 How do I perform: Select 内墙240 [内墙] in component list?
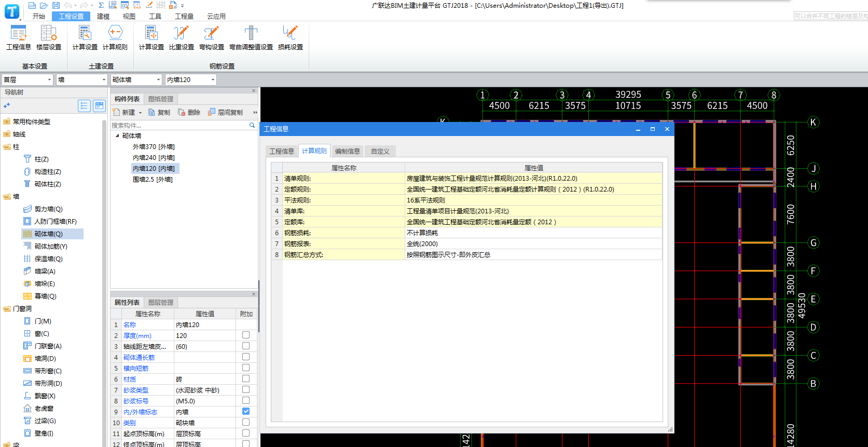click(154, 158)
